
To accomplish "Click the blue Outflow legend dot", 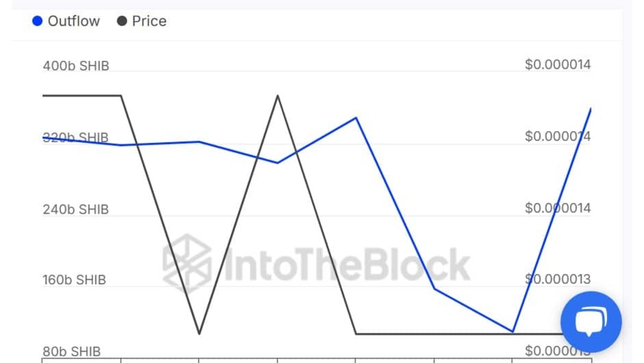I will (37, 22).
